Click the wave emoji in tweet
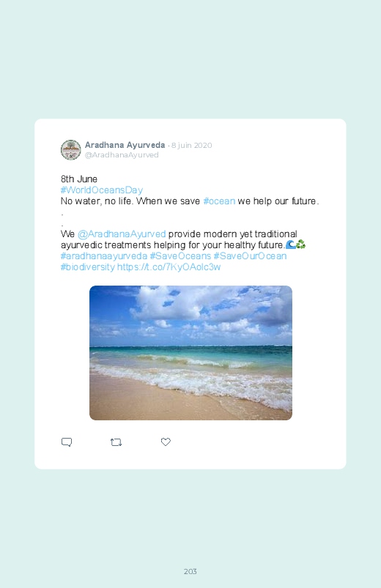The width and height of the screenshot is (381, 588). tap(291, 245)
